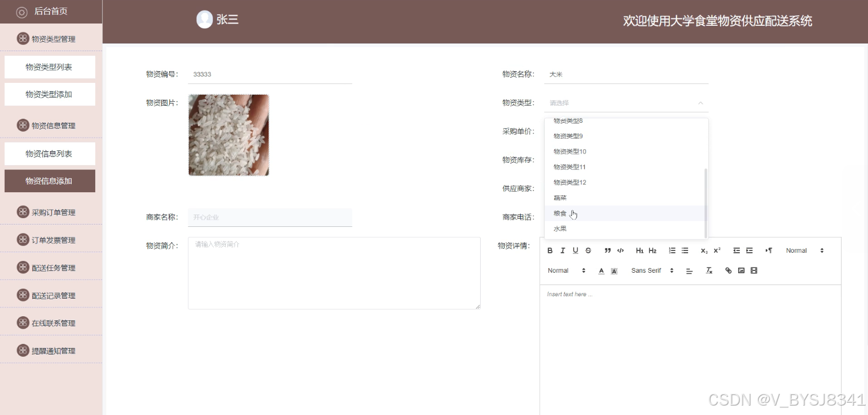868x415 pixels.
Task: Apply Heading 1 style
Action: click(x=639, y=250)
